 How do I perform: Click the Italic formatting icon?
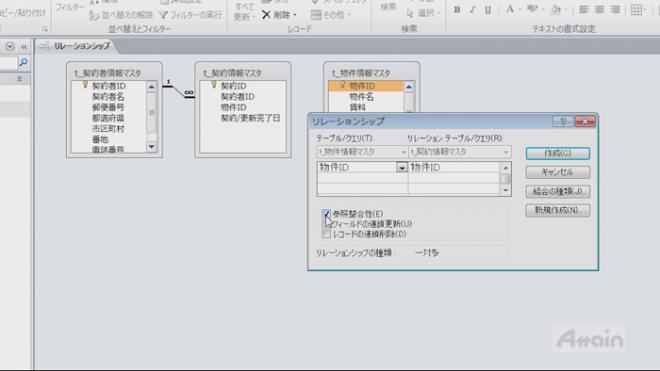tap(472, 9)
